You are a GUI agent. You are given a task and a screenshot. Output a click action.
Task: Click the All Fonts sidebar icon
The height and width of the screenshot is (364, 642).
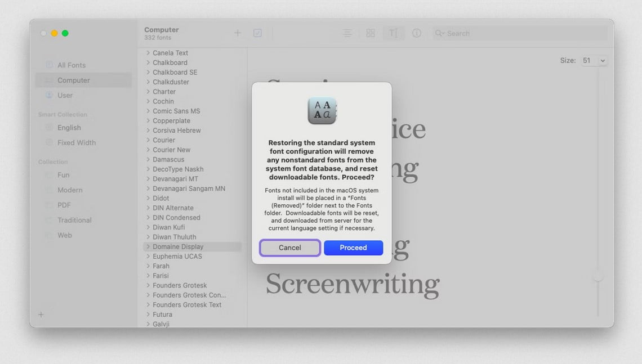tap(49, 65)
